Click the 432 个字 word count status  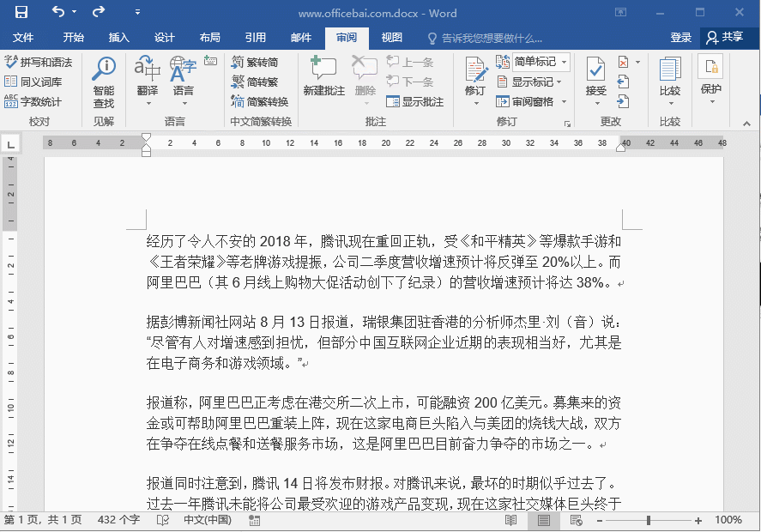click(119, 520)
